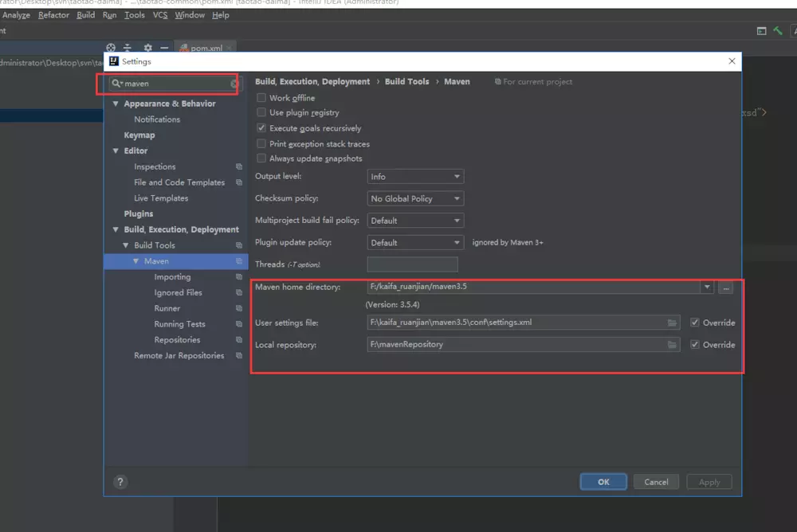Screen dimensions: 797x532
Task: Open the Help menu
Action: pyautogui.click(x=221, y=15)
